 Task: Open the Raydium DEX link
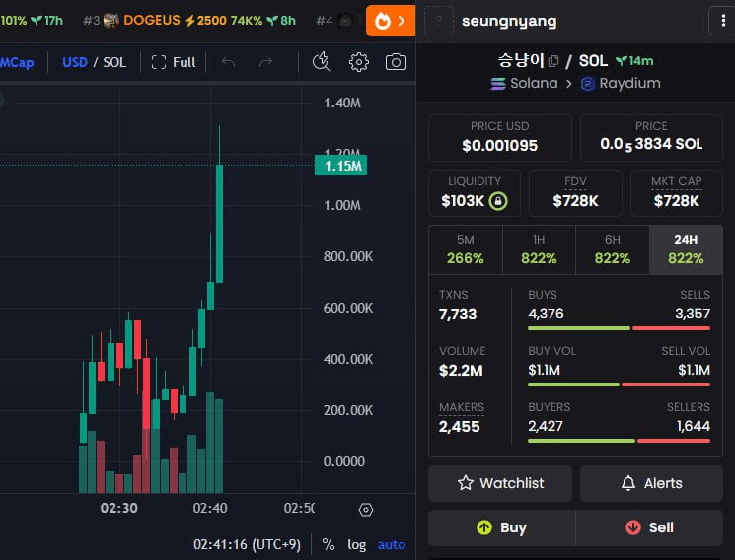click(x=621, y=84)
